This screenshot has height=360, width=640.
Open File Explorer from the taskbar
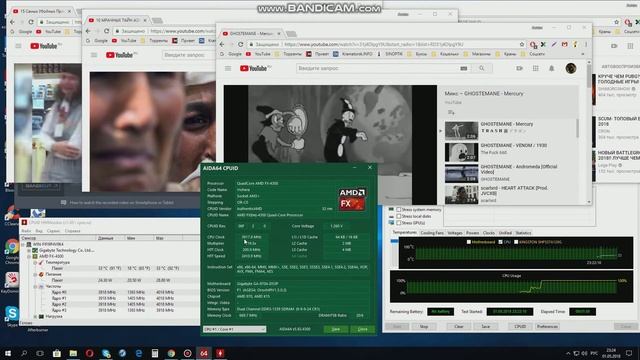tap(73, 353)
